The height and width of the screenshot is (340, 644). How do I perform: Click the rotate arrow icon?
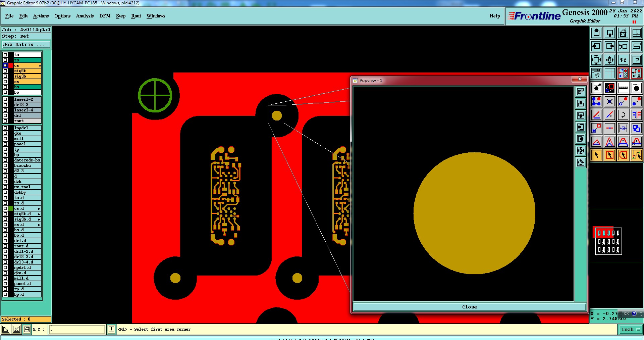click(623, 115)
